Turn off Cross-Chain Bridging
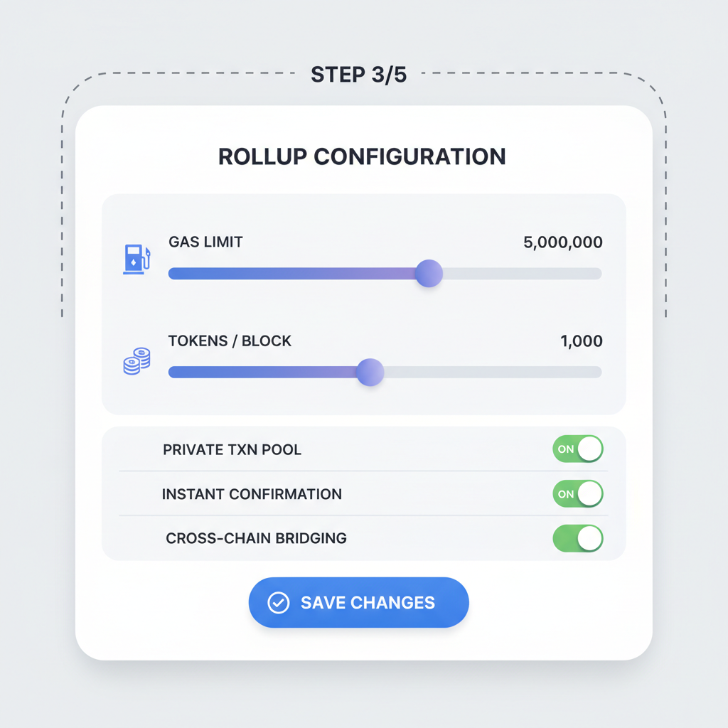Viewport: 728px width, 728px height. coord(577,538)
